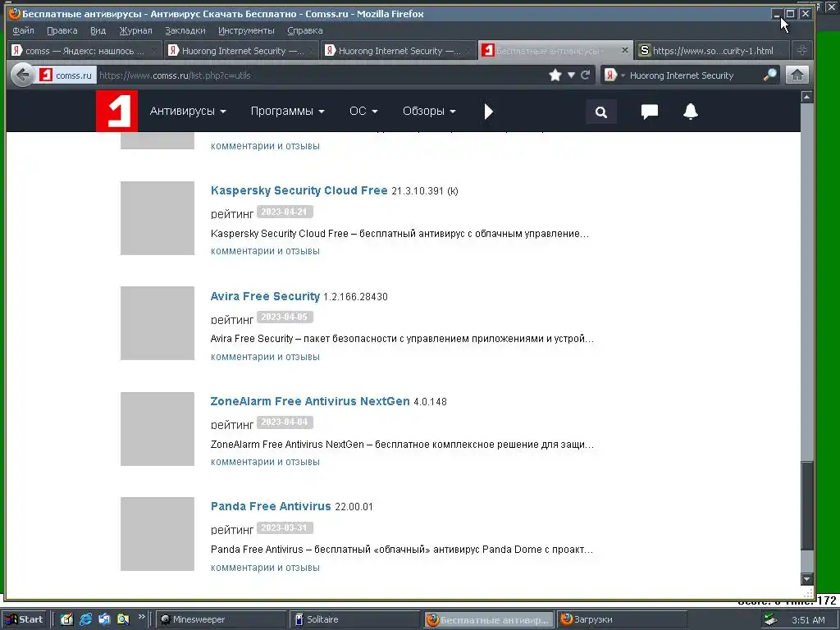Click the search bar magnifier icon
The height and width of the screenshot is (630, 840).
[x=769, y=75]
